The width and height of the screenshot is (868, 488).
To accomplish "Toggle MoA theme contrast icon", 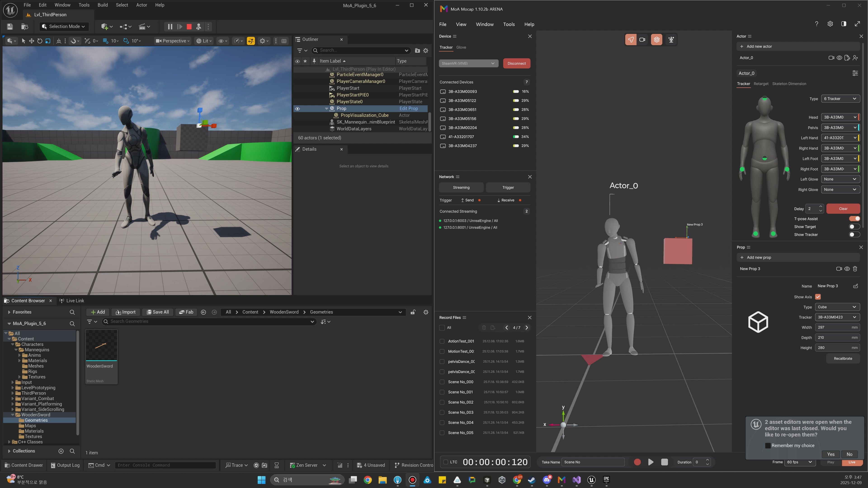I will (843, 24).
